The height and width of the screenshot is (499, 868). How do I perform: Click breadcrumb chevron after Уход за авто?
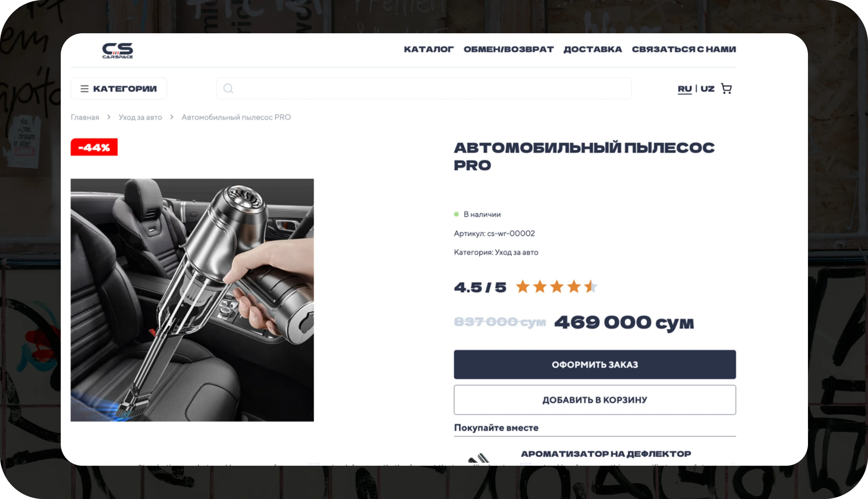tap(172, 117)
